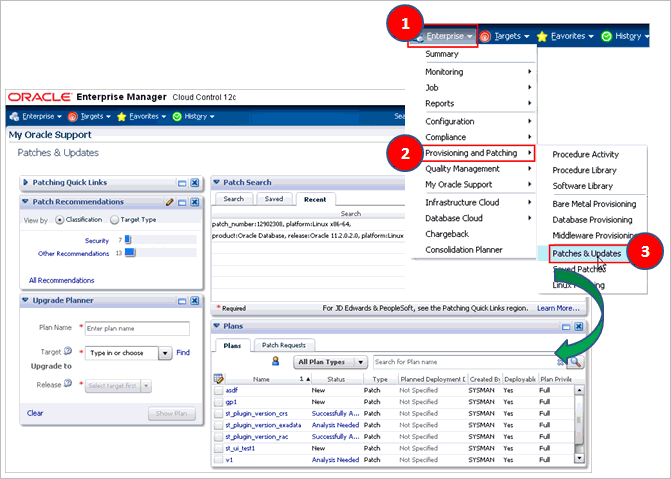Click Learn More link in Patch Search
Screen dimensions: 671x479
click(558, 308)
